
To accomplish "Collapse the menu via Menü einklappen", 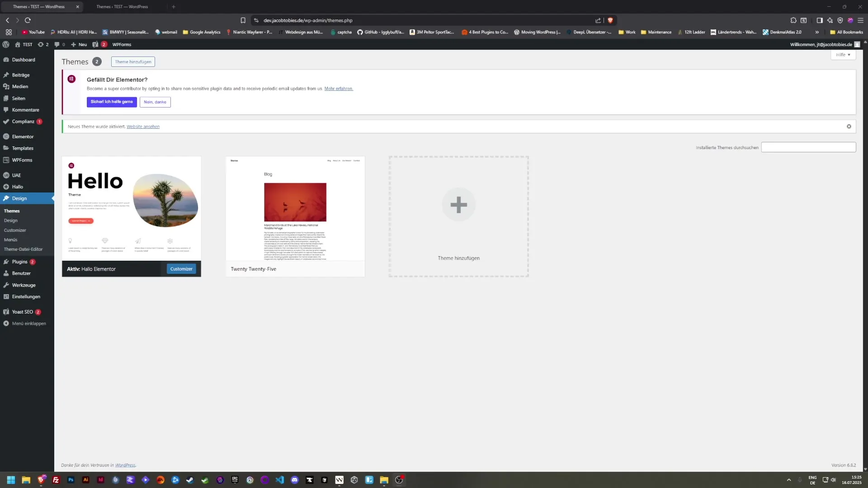I will click(29, 324).
